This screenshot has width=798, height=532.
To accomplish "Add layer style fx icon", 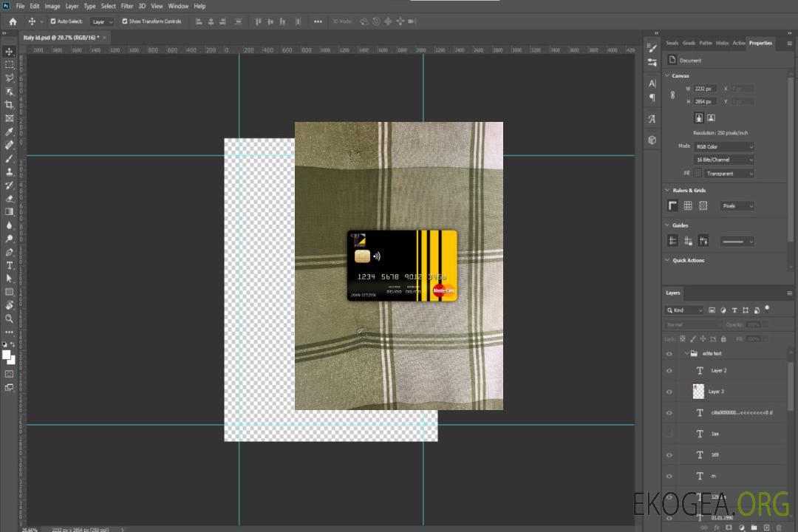I will click(717, 528).
